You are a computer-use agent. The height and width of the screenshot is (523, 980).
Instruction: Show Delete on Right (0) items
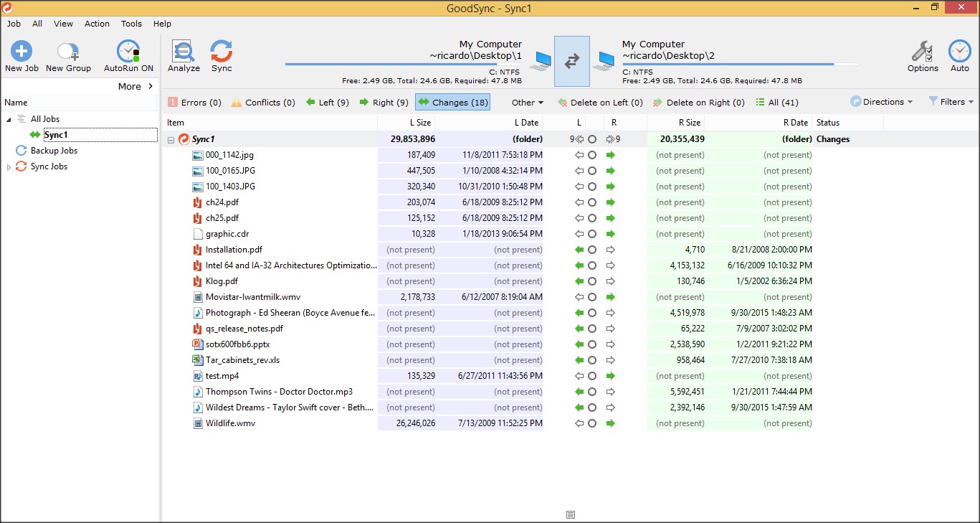698,103
